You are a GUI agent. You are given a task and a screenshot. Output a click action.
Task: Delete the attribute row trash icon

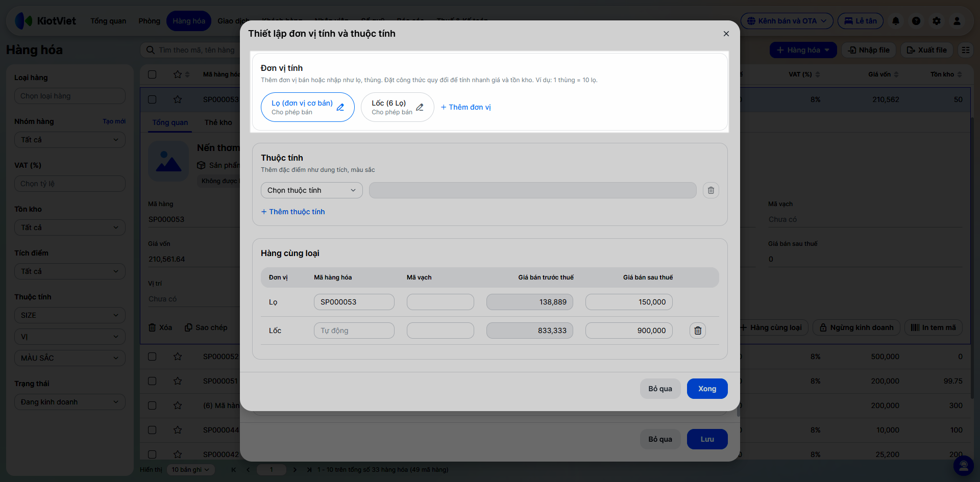click(711, 190)
